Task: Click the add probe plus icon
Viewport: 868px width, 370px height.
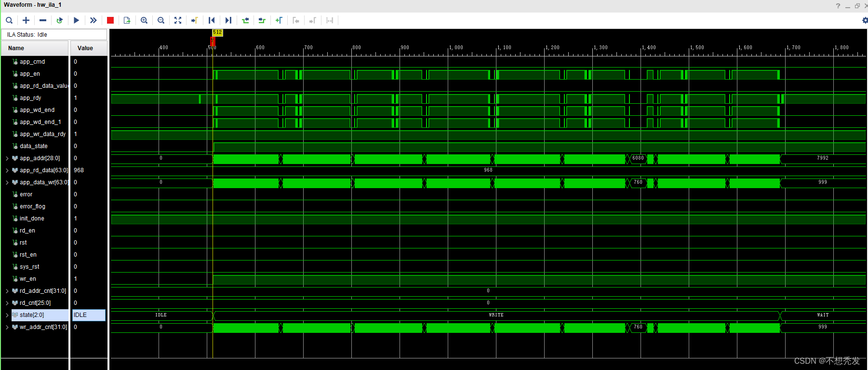Action: 26,20
